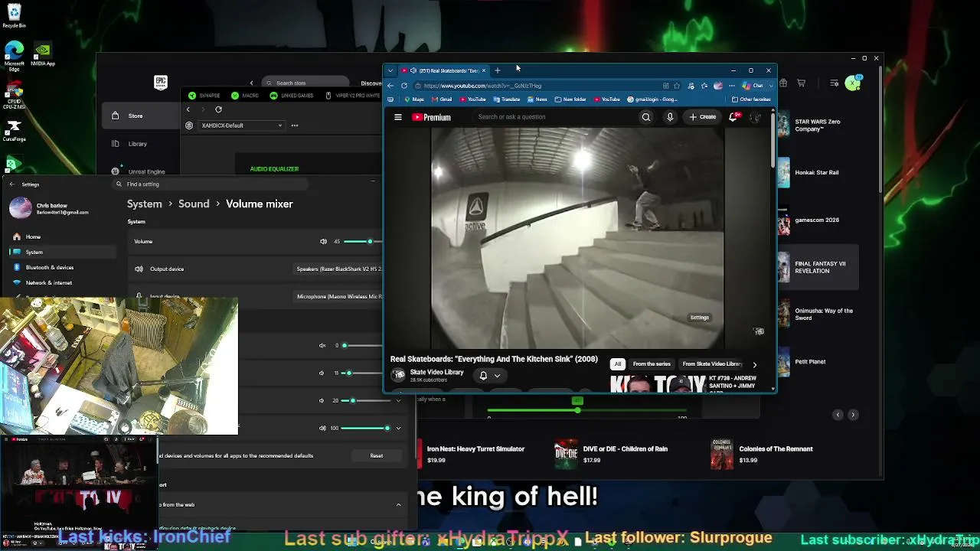Open Edge settings and more menu
This screenshot has height=551, width=980.
[732, 86]
